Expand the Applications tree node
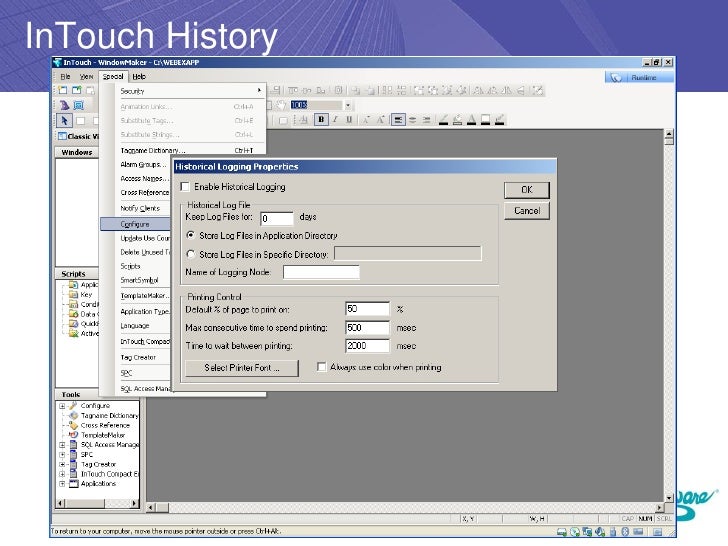This screenshot has width=728, height=546. click(62, 484)
